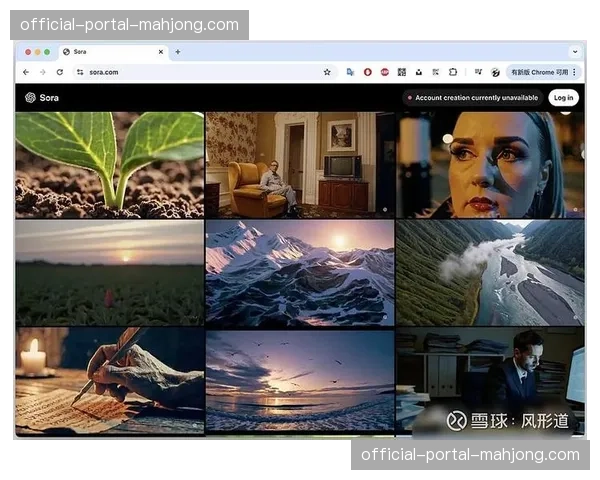The width and height of the screenshot is (600, 480).
Task: Open the seedling plant video thumbnail
Action: 110,164
